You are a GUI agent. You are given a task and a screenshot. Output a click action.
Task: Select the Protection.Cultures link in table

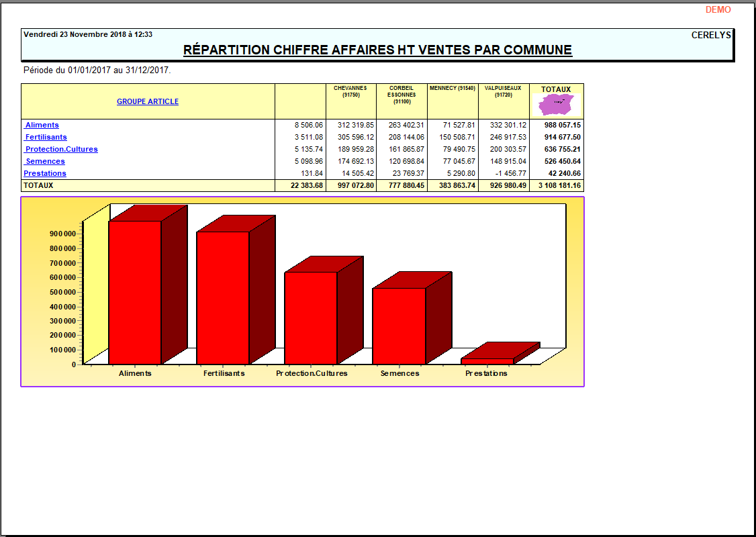point(61,149)
